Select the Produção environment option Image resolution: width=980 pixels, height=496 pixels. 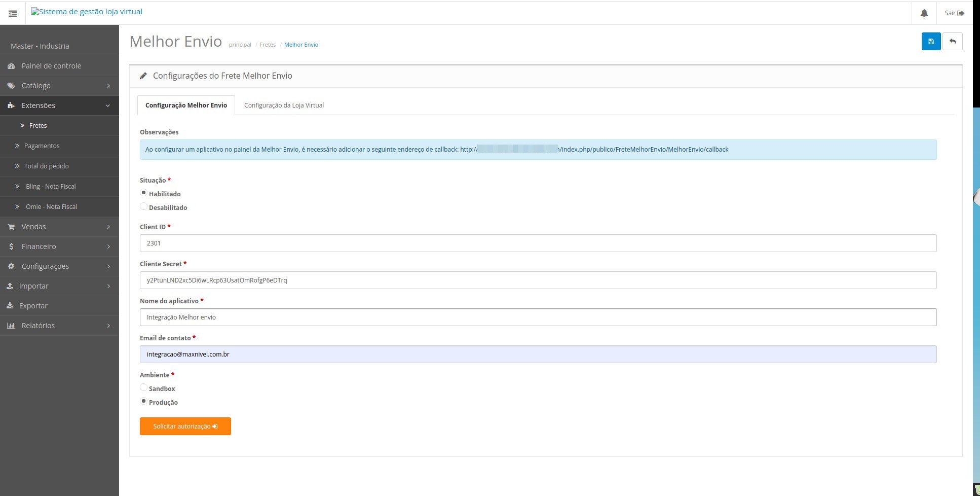[144, 402]
